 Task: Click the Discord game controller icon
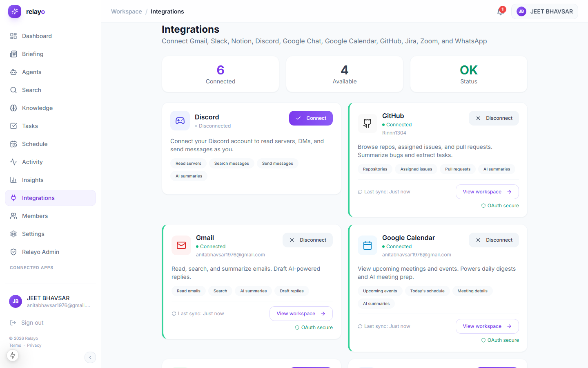tap(180, 121)
